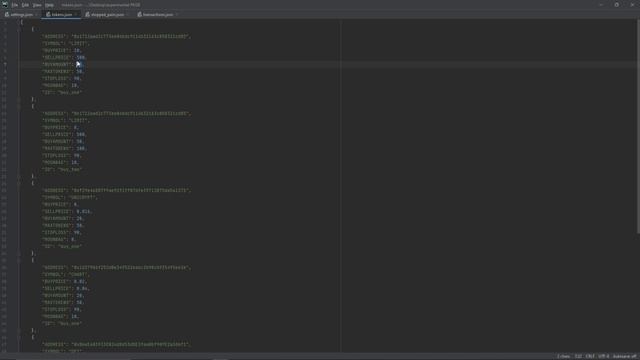Click the selected chars count in the status bar
Screen dimensions: 640x360
563,356
